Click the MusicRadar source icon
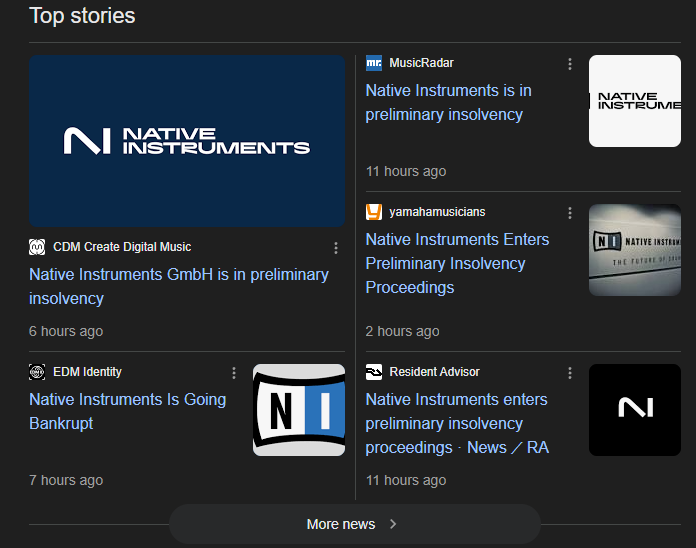The height and width of the screenshot is (548, 696). click(x=374, y=63)
